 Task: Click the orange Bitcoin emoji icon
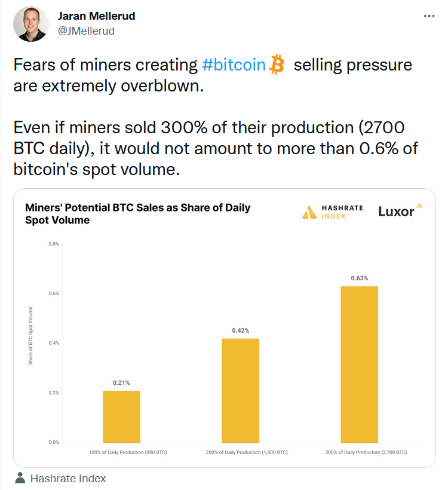coord(277,64)
